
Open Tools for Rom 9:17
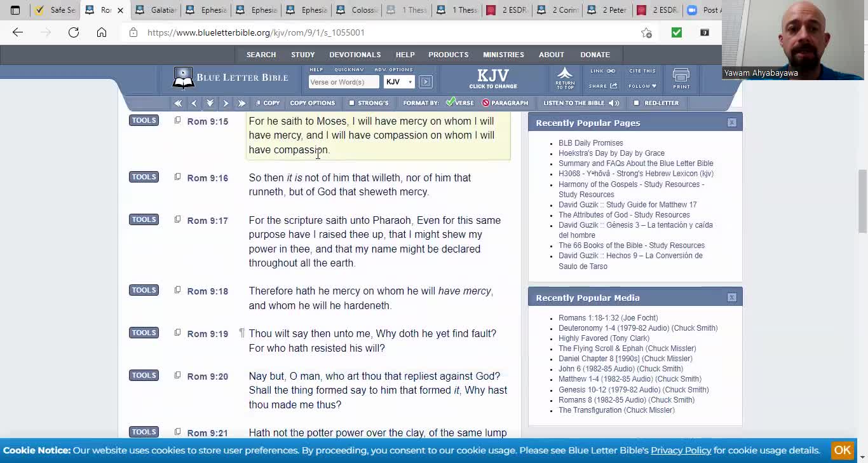point(144,219)
